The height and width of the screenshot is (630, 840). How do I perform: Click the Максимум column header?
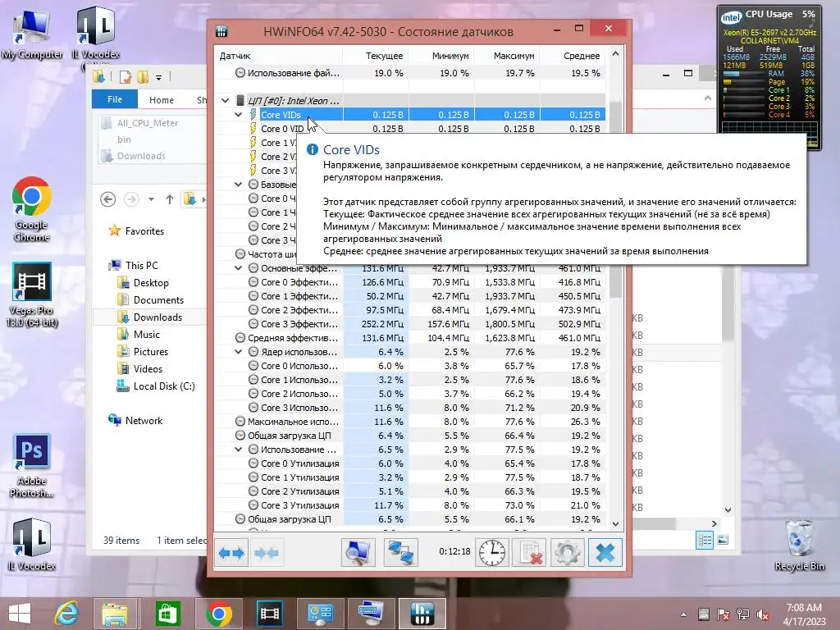tap(507, 56)
